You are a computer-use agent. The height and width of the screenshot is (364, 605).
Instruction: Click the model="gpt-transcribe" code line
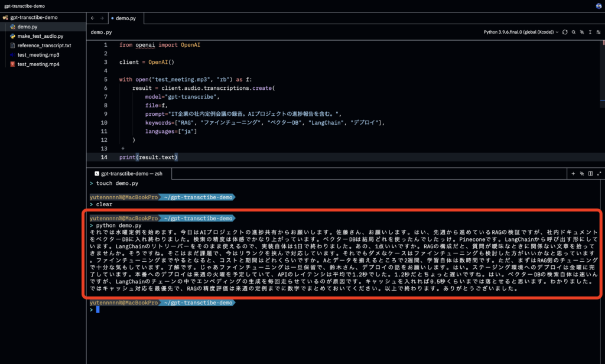point(182,97)
